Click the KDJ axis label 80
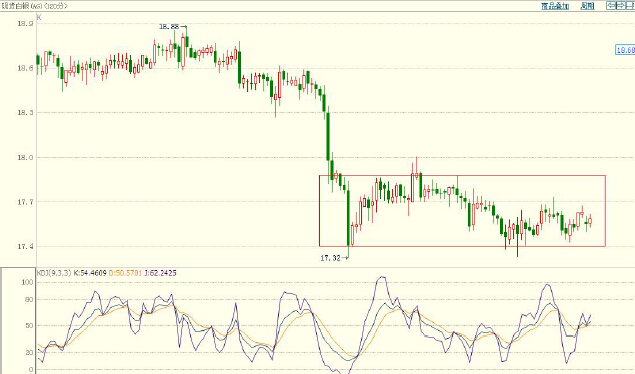 [29, 300]
